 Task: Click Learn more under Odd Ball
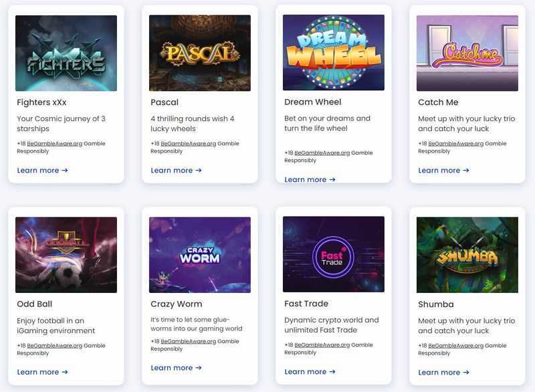[x=43, y=372]
